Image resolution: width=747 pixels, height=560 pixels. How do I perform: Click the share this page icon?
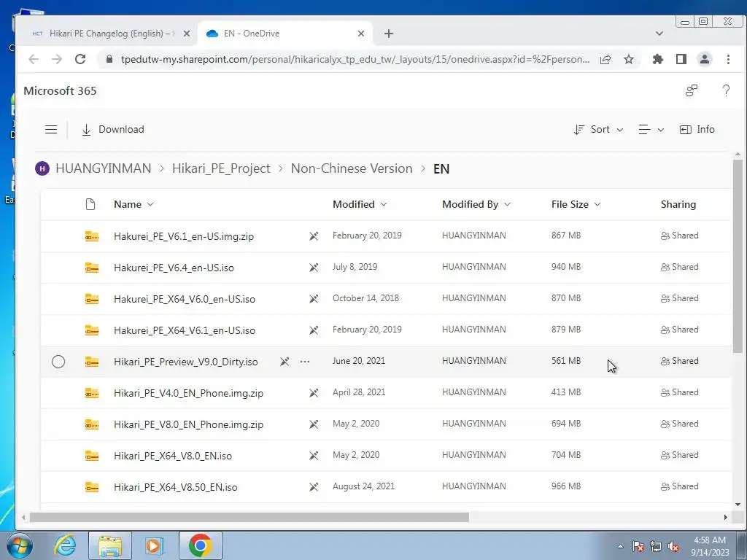[605, 59]
